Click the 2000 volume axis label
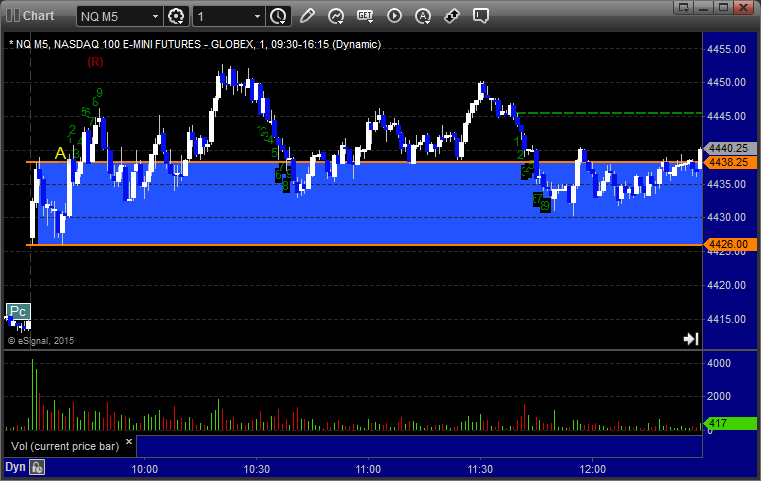The height and width of the screenshot is (481, 761). click(x=719, y=396)
